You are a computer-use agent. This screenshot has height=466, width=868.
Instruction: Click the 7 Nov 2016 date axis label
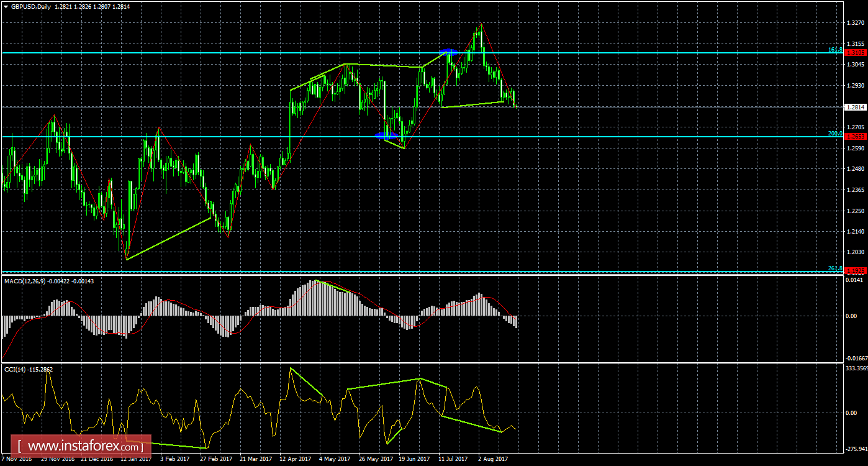pyautogui.click(x=17, y=459)
